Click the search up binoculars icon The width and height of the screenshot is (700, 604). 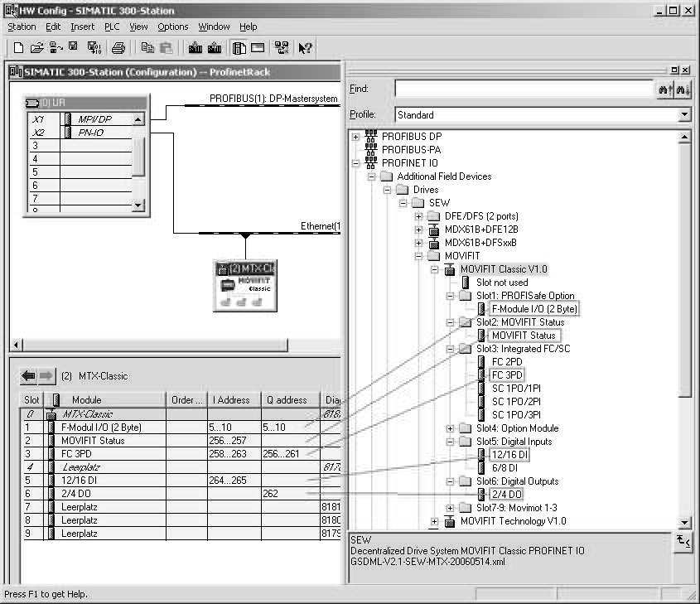tap(664, 89)
